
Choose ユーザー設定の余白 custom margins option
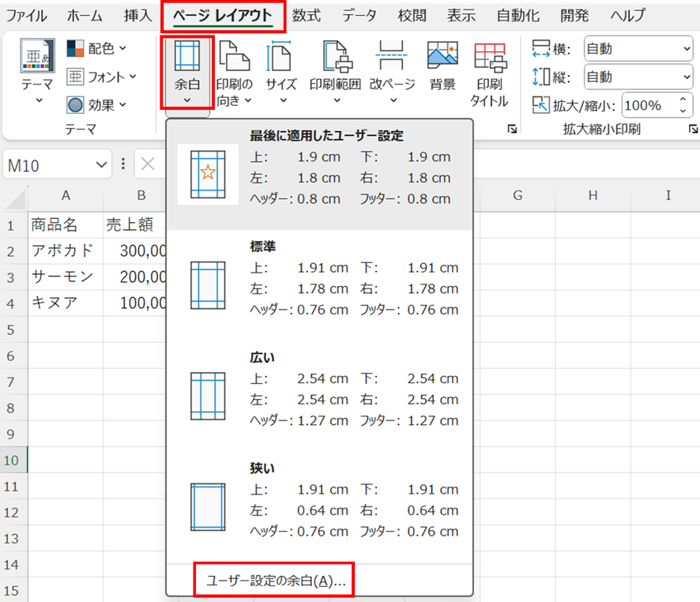click(276, 581)
